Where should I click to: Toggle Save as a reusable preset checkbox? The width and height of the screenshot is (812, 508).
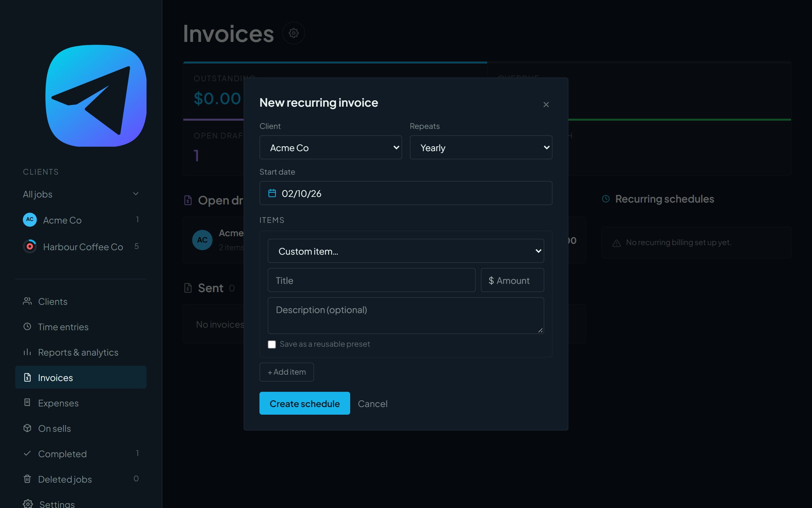pyautogui.click(x=272, y=344)
